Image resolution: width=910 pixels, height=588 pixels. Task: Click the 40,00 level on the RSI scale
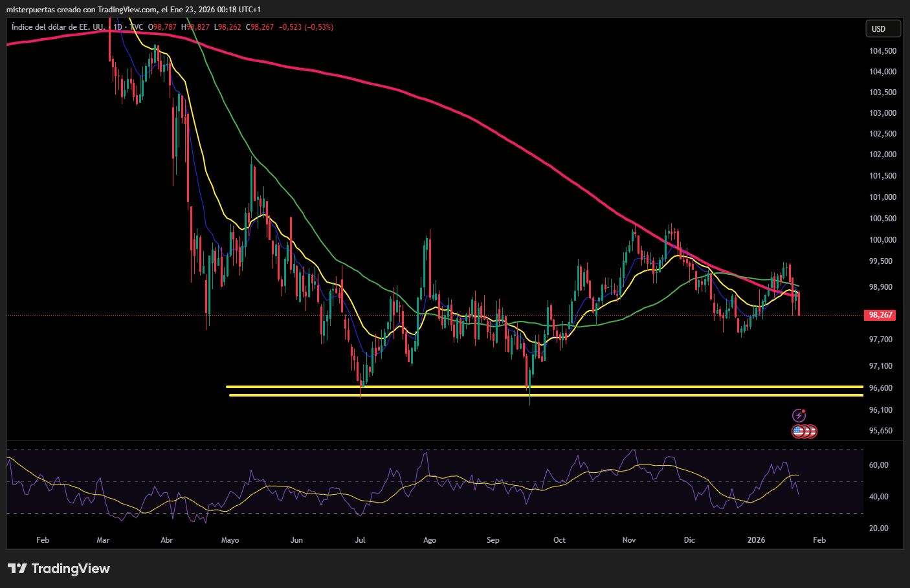[x=879, y=497]
